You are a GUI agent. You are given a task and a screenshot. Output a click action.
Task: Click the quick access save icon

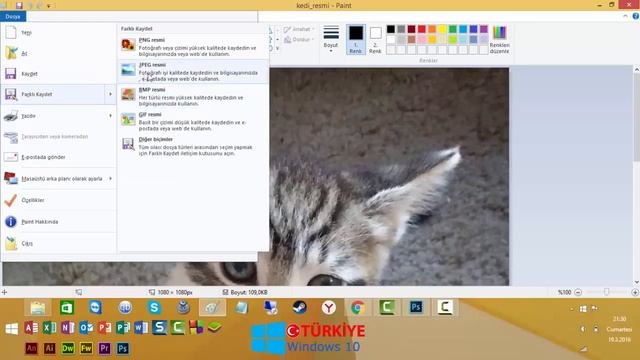pos(19,5)
